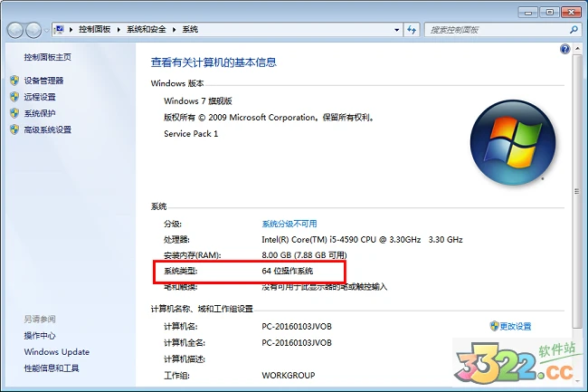
Task: Click 更改设置 link
Action: [x=516, y=326]
